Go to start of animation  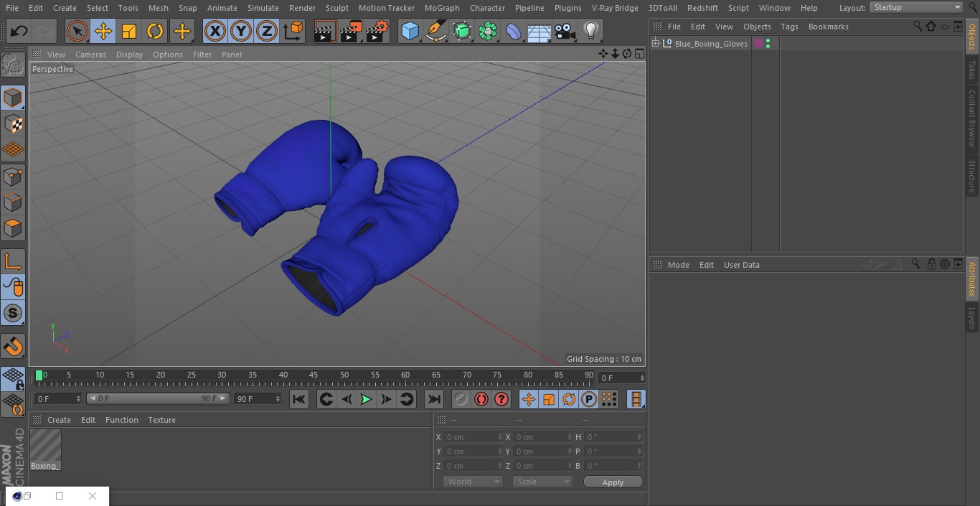[299, 399]
